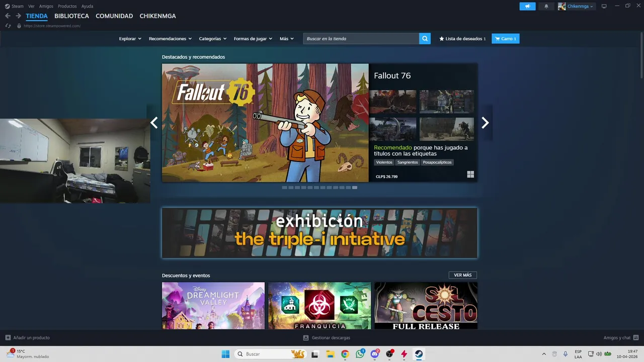644x362 pixels.
Task: Switch to the BIBLIOTECA tab
Action: pyautogui.click(x=71, y=16)
